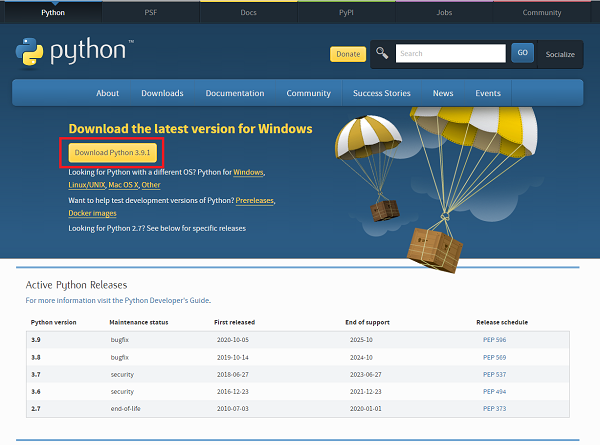Click the '2023-06-27' end of support date
Viewport: 600px width, 445px height.
365,375
